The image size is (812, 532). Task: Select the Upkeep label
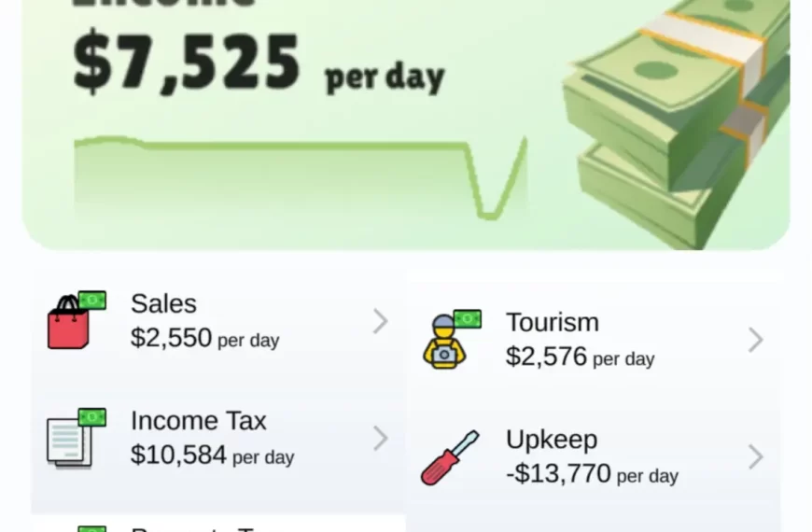tap(551, 440)
